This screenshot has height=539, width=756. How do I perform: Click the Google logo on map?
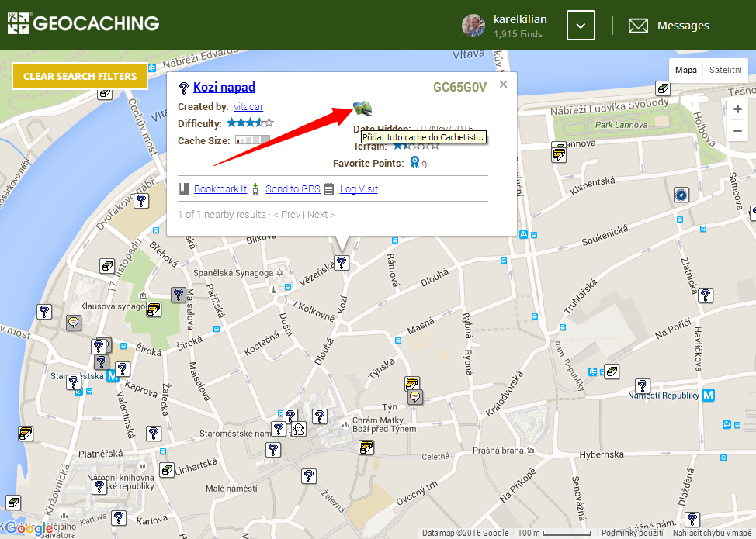pos(29,529)
